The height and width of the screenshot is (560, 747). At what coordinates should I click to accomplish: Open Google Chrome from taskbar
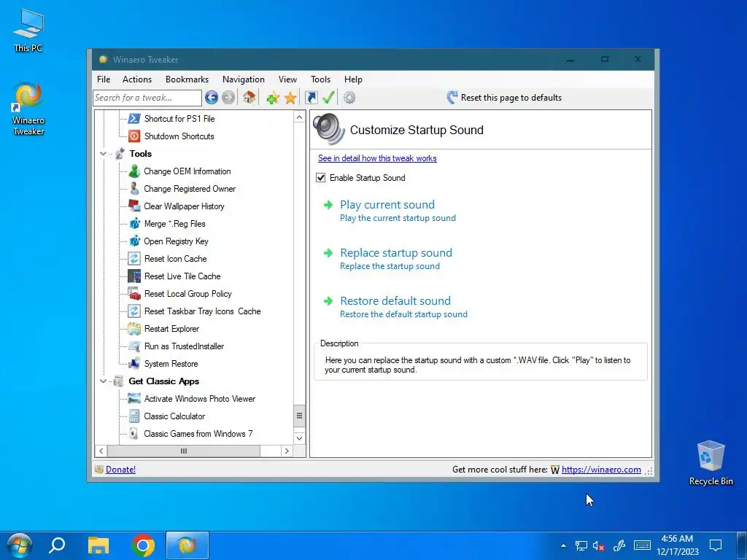pyautogui.click(x=143, y=545)
